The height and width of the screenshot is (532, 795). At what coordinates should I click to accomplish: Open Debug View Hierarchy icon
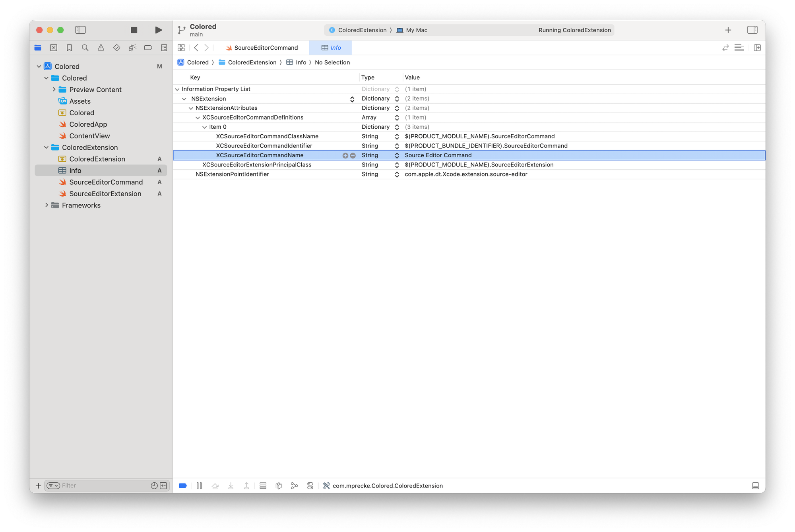coord(278,486)
